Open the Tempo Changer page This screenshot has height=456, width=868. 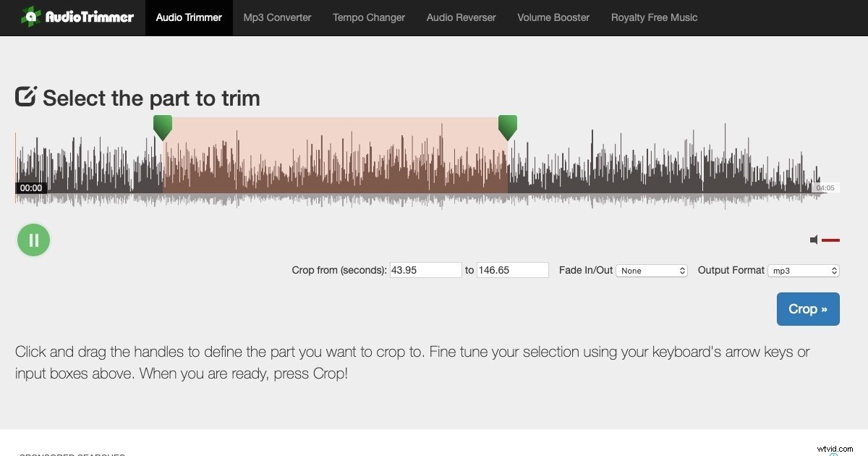pos(368,17)
